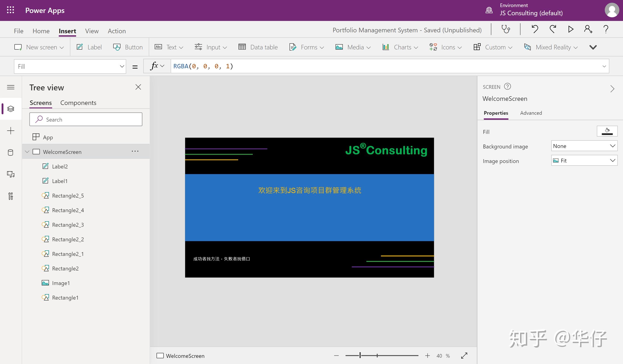Switch to the Home tab
The image size is (623, 364).
coord(41,31)
